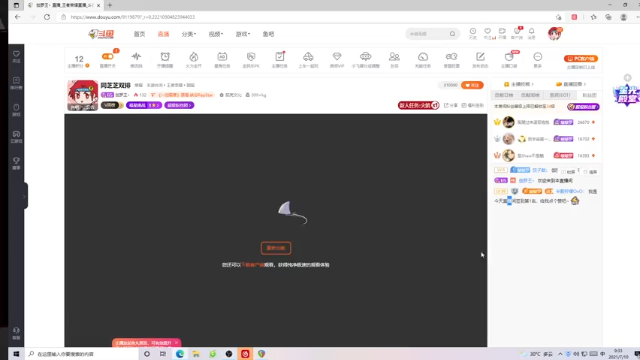The width and height of the screenshot is (640, 360).
Task: Click the heart icon in left sidebar
Action: [16, 54]
